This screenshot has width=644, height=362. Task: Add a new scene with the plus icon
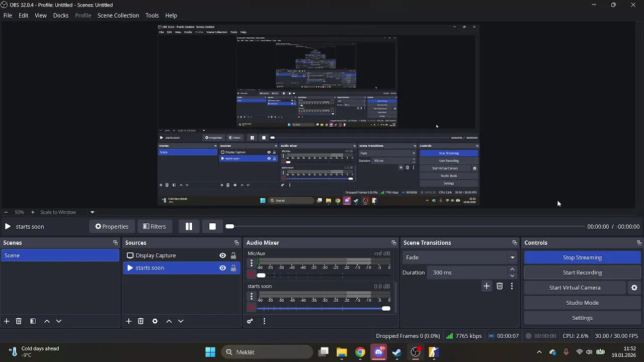[7, 321]
